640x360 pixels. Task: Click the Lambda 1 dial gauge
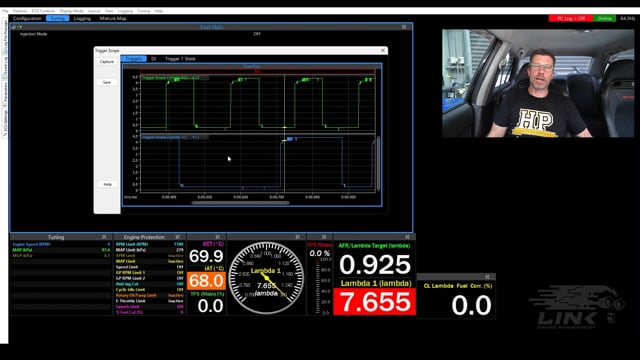pos(266,278)
